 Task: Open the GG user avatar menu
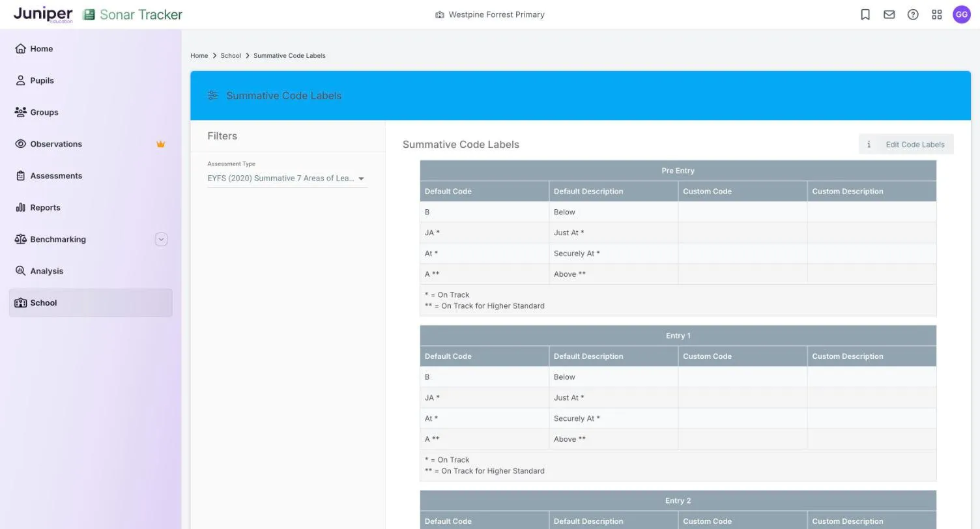[x=961, y=14]
